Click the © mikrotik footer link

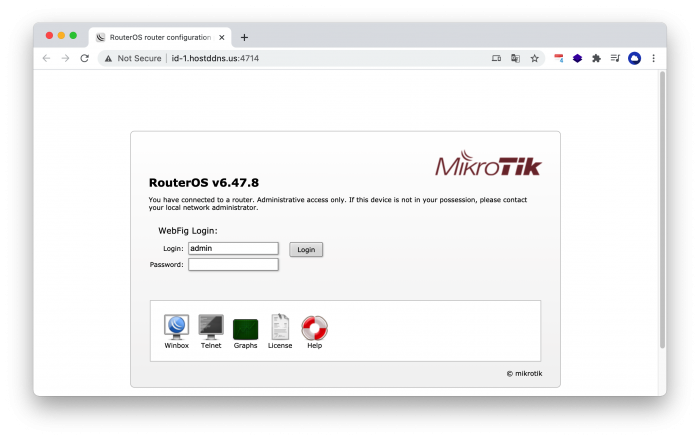[x=524, y=374]
